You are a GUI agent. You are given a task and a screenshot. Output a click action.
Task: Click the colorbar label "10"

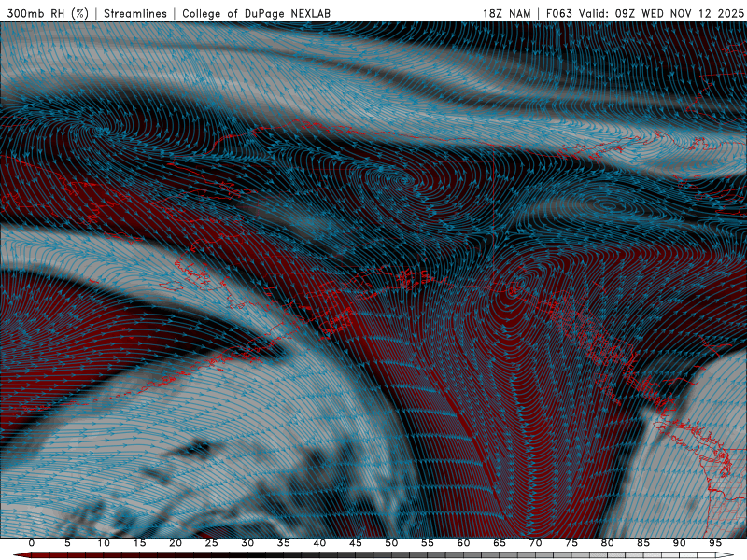click(x=104, y=543)
